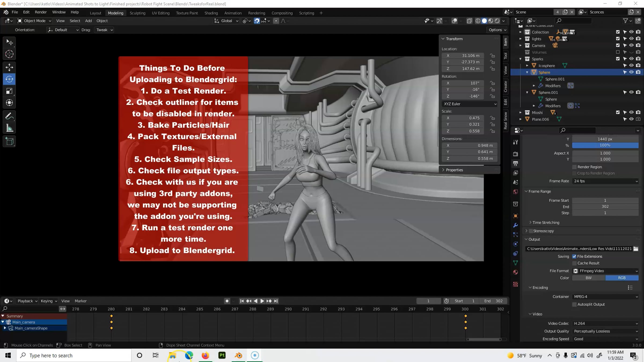Select the Measure tool
This screenshot has height=362, width=644.
pos(9,128)
